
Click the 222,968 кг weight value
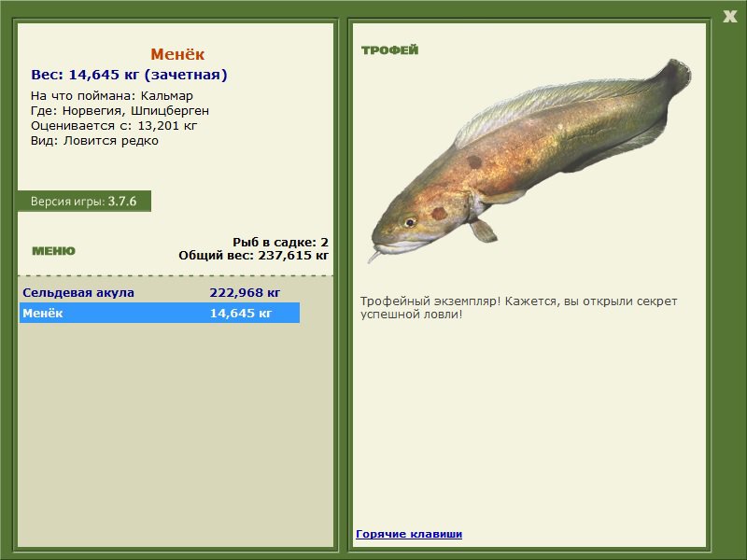click(x=245, y=292)
